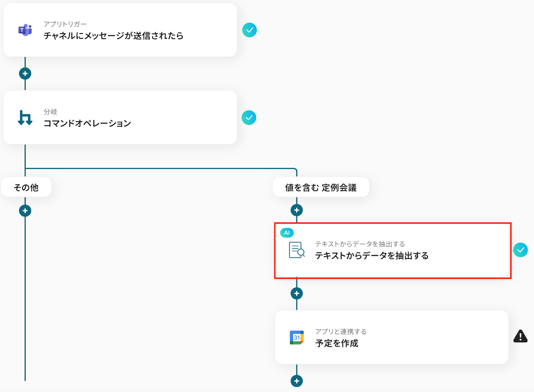Add a step below the Teams trigger
This screenshot has height=392, width=534.
click(25, 73)
